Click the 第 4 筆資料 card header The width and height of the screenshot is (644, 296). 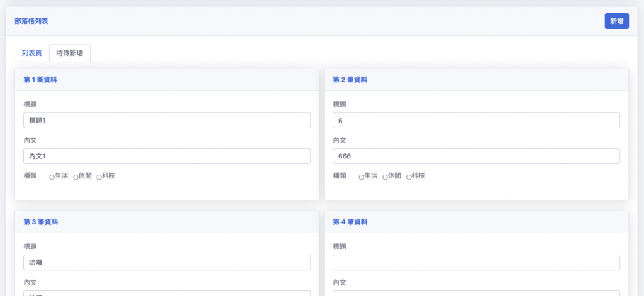(x=476, y=222)
